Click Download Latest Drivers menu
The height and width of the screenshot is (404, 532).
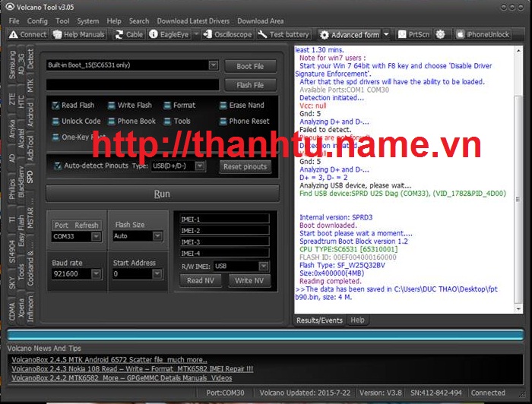point(193,21)
